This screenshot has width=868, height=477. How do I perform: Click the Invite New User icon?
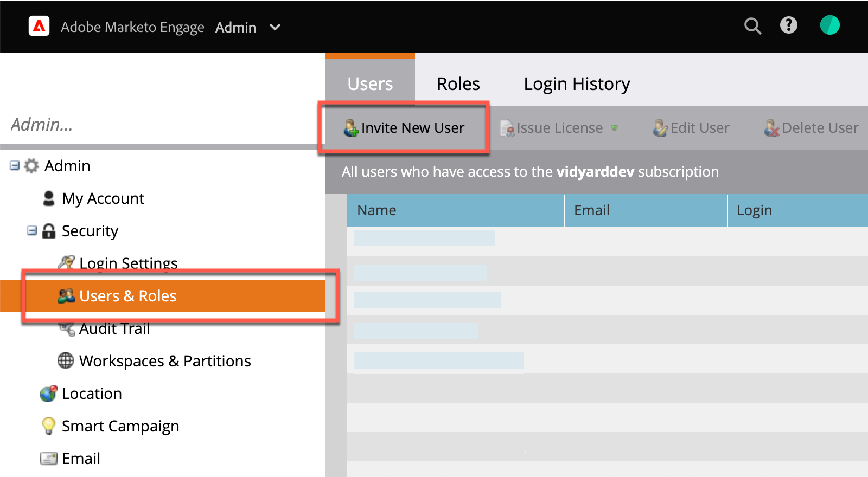click(351, 128)
